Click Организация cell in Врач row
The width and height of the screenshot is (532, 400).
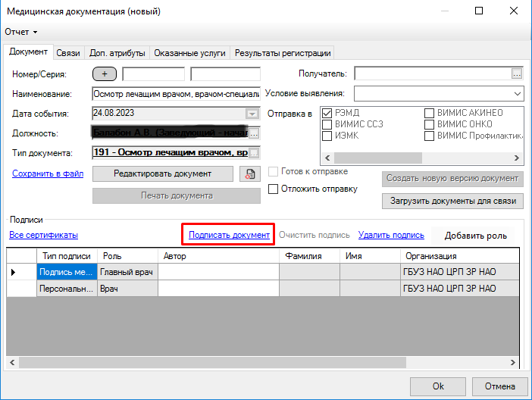pos(460,289)
